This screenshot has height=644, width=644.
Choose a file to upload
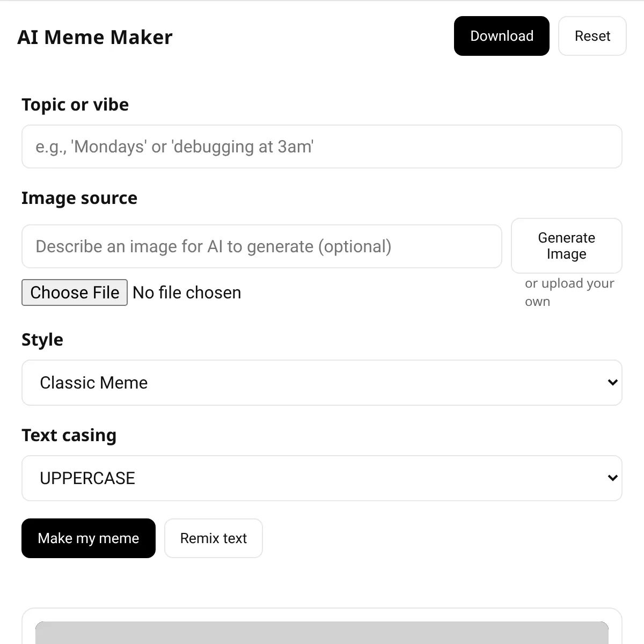[x=74, y=292]
